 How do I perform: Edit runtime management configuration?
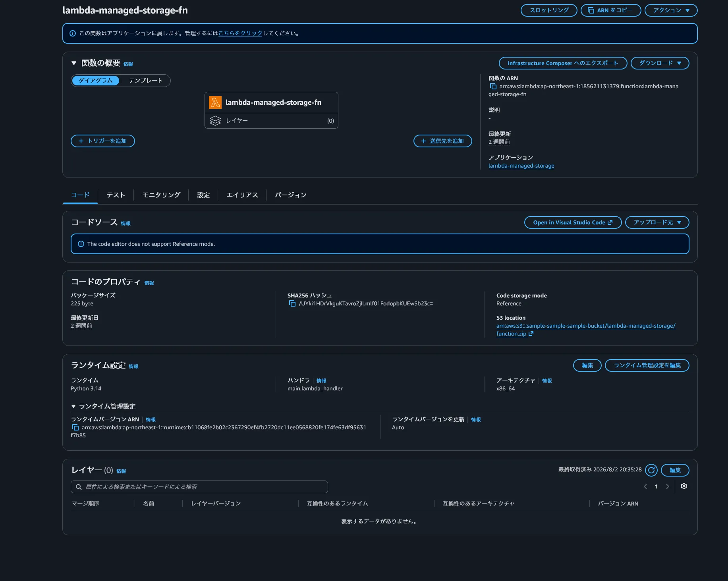[x=647, y=365]
